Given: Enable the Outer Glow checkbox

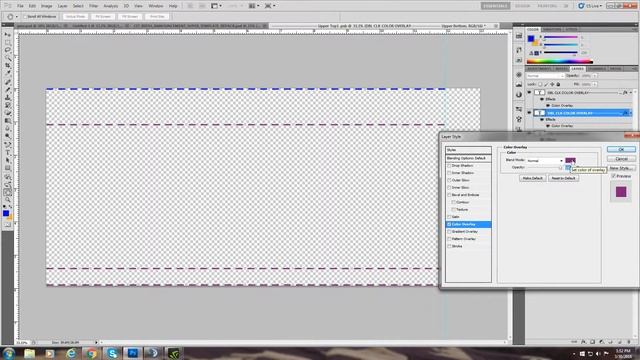Looking at the screenshot, I should point(449,180).
